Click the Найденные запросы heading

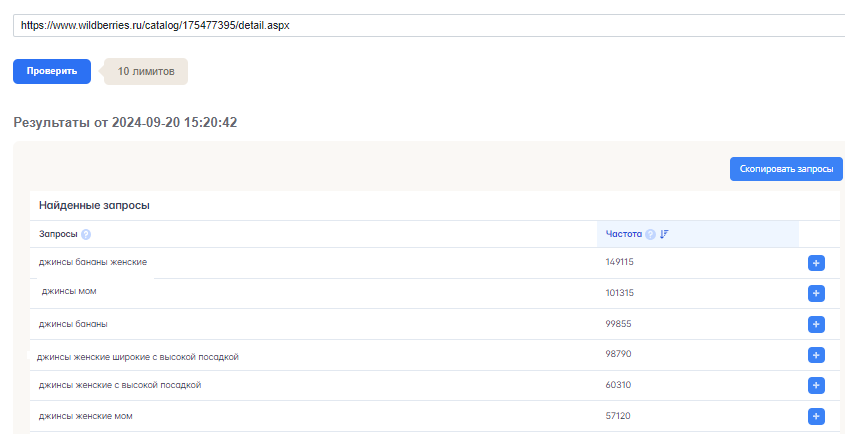pyautogui.click(x=94, y=205)
